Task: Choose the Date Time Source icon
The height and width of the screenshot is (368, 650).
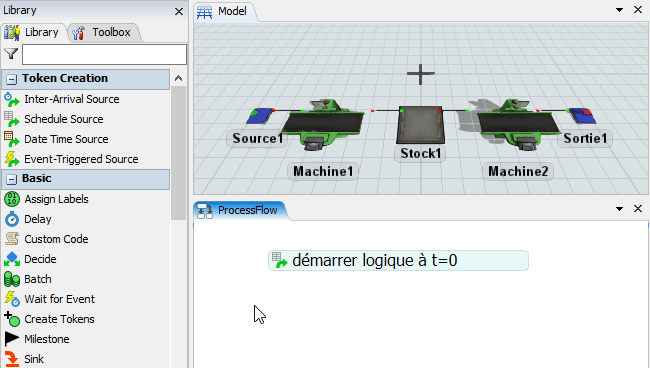Action: click(x=12, y=139)
